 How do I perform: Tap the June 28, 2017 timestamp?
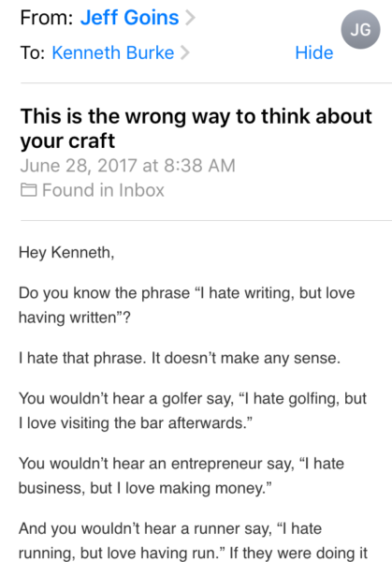point(128,166)
